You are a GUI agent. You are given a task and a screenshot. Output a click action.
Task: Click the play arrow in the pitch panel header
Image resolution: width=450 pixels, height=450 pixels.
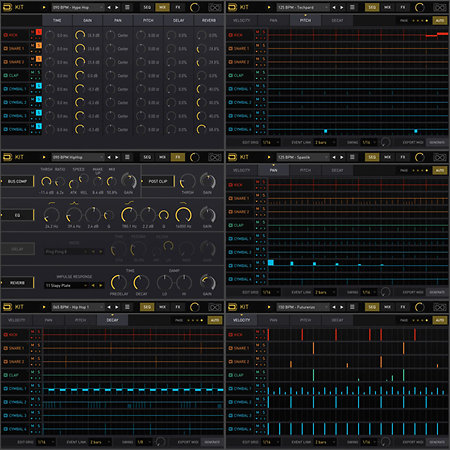269,7
